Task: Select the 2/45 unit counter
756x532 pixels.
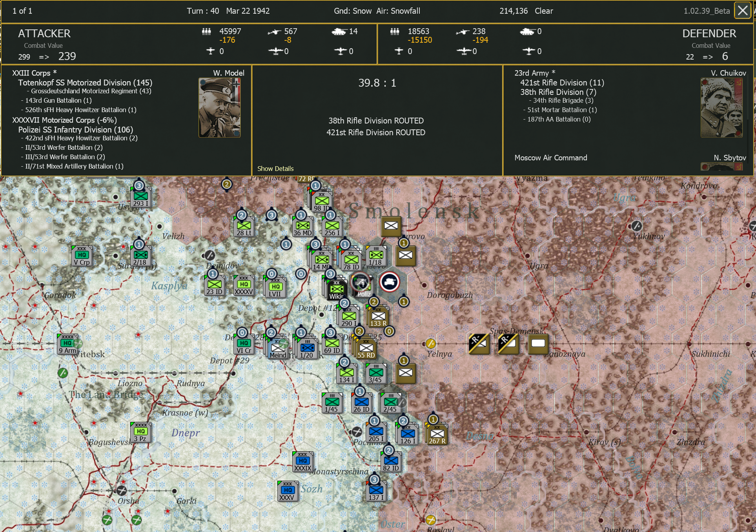Action: (391, 403)
